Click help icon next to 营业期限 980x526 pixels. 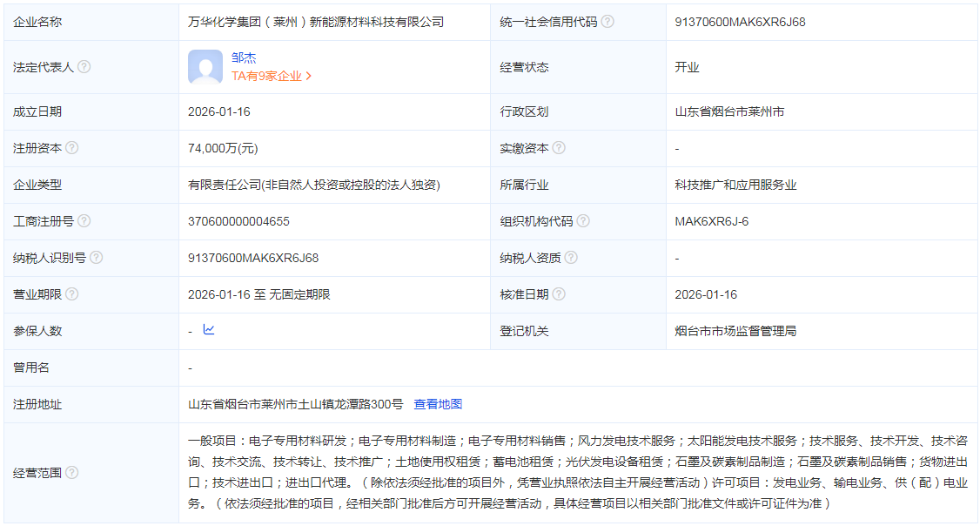click(x=72, y=294)
